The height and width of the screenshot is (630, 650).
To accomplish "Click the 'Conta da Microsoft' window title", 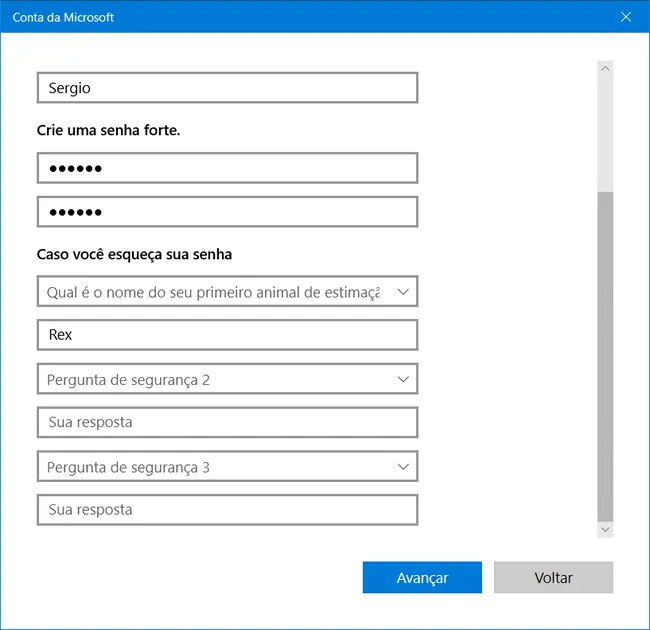I will click(x=63, y=17).
